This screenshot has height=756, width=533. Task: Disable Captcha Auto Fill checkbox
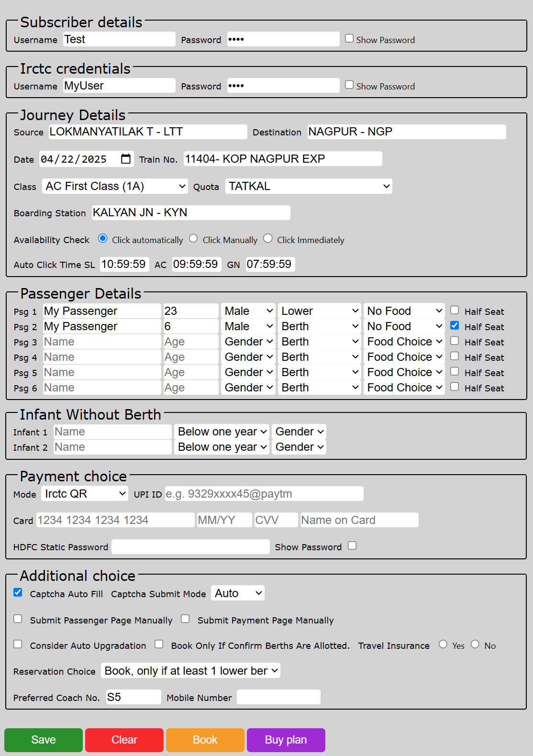[18, 592]
